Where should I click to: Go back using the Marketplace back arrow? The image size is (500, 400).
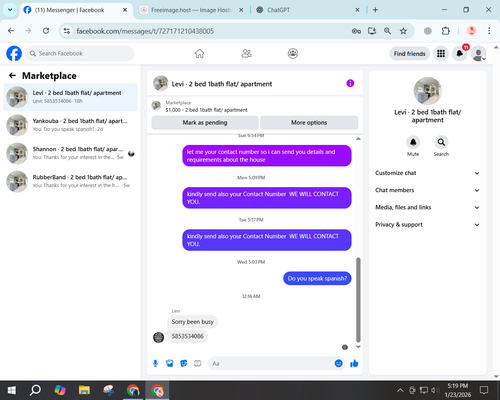click(x=12, y=76)
